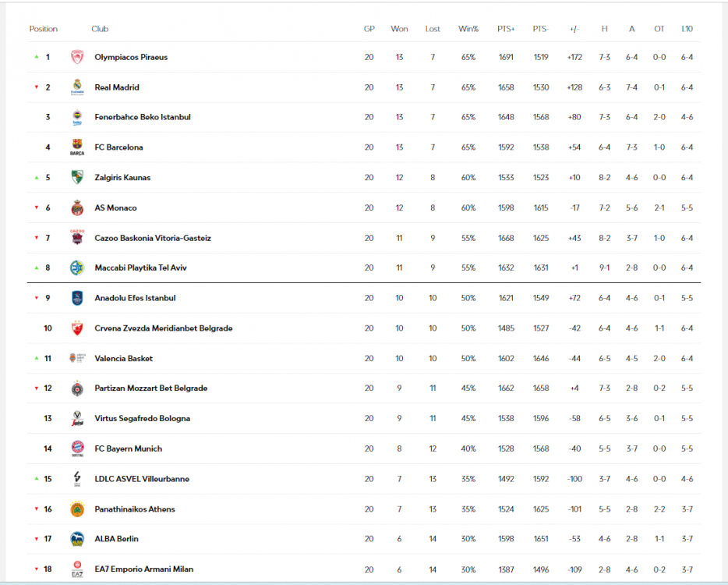Click the Zalgiris Kaunas green logo
Screen dimensions: 728x585
(x=77, y=178)
